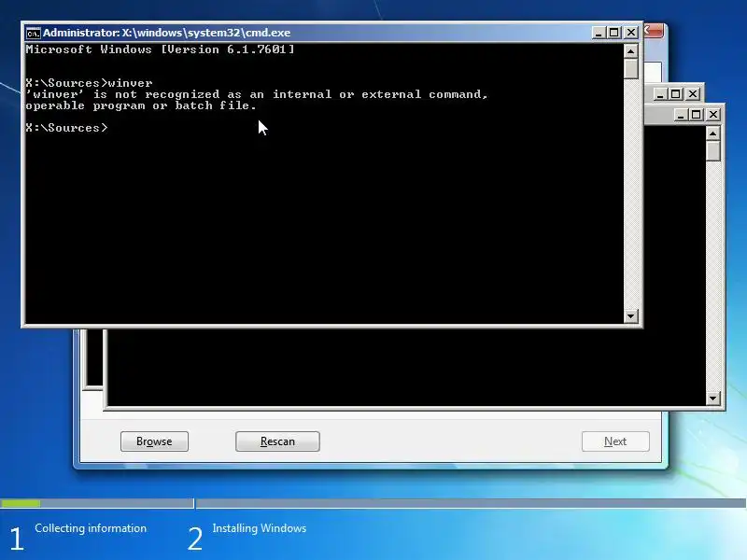747x560 pixels.
Task: Maximize the front Administrator cmd.exe window
Action: (614, 33)
